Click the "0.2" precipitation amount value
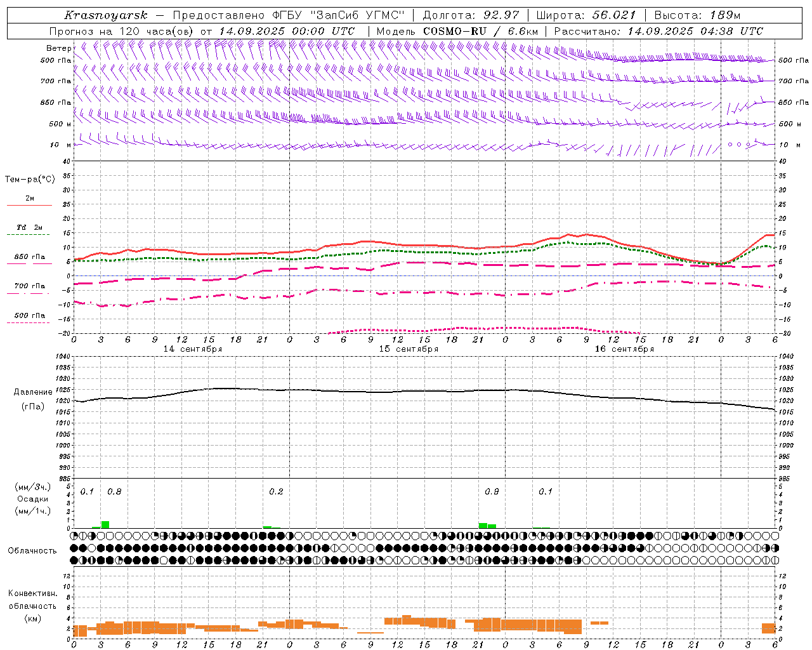The width and height of the screenshot is (812, 650). pos(276,491)
